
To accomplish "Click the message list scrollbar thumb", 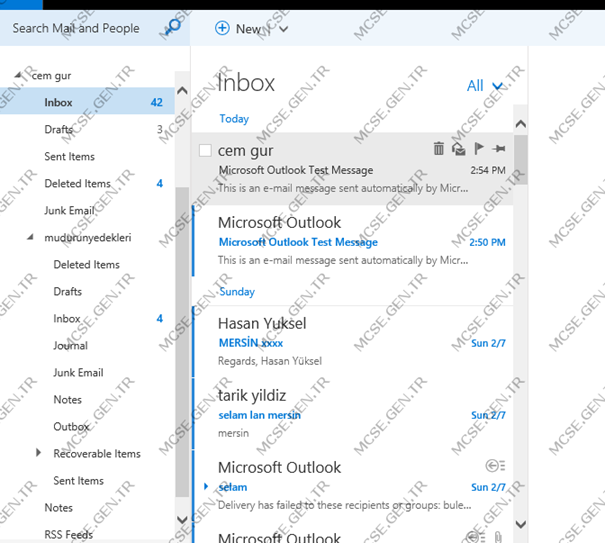I will point(521,160).
